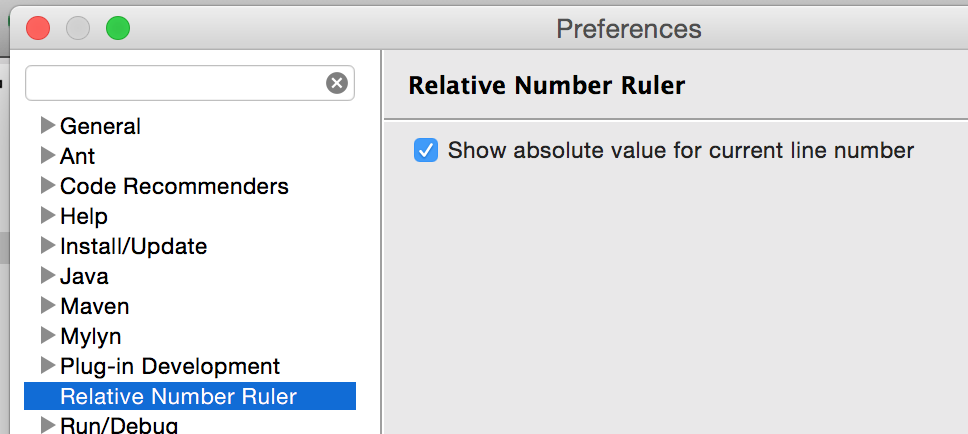Open the Java preferences page
Viewport: 968px width, 434px height.
pos(85,276)
